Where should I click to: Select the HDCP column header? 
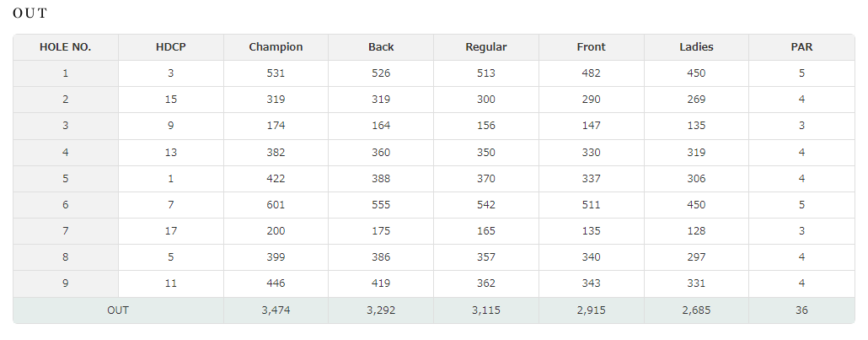170,47
